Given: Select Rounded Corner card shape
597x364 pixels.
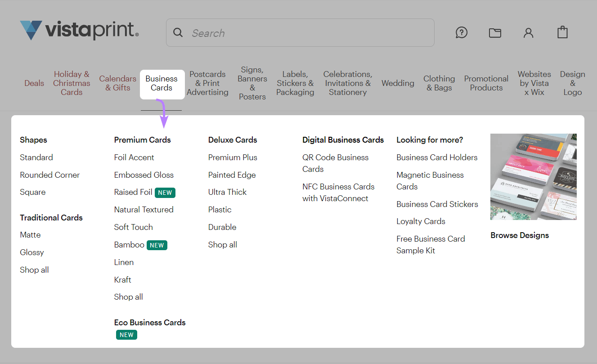Looking at the screenshot, I should point(49,175).
